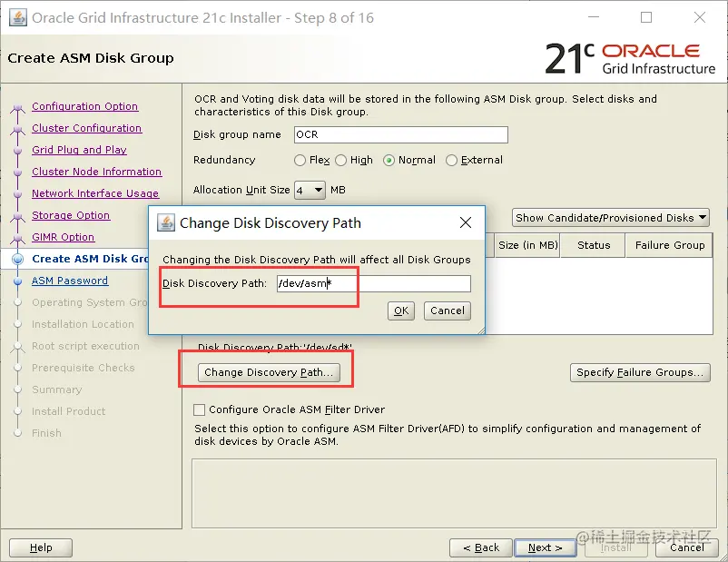Click the Failure Group column header

click(x=670, y=245)
